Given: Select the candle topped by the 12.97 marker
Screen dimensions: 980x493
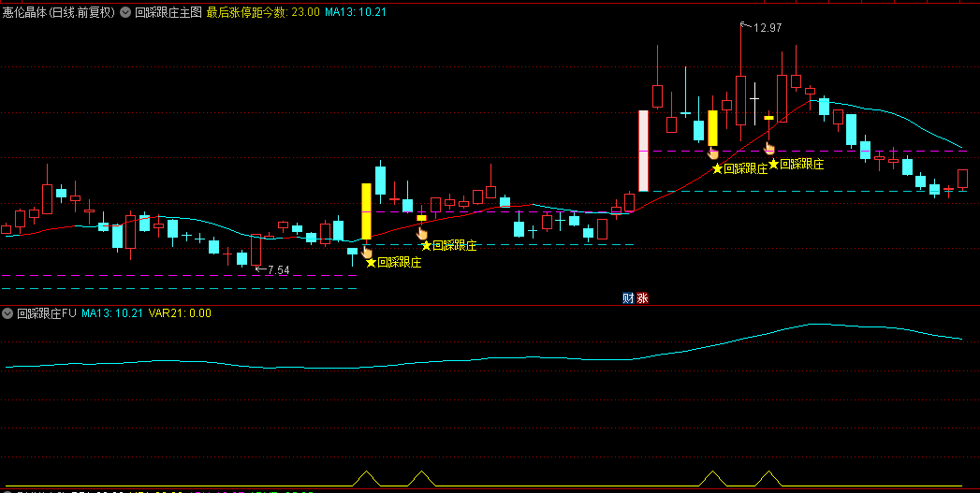Looking at the screenshot, I should click(740, 100).
